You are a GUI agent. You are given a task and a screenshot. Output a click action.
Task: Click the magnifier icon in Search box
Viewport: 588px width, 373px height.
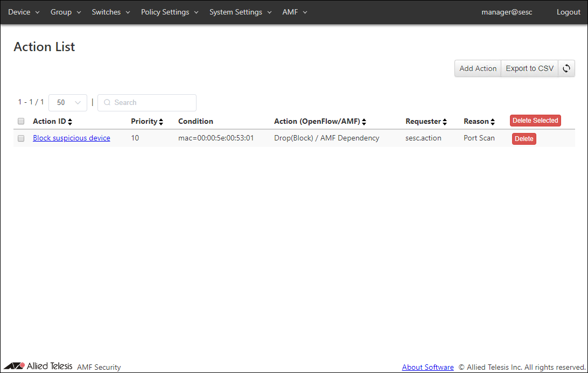point(107,102)
